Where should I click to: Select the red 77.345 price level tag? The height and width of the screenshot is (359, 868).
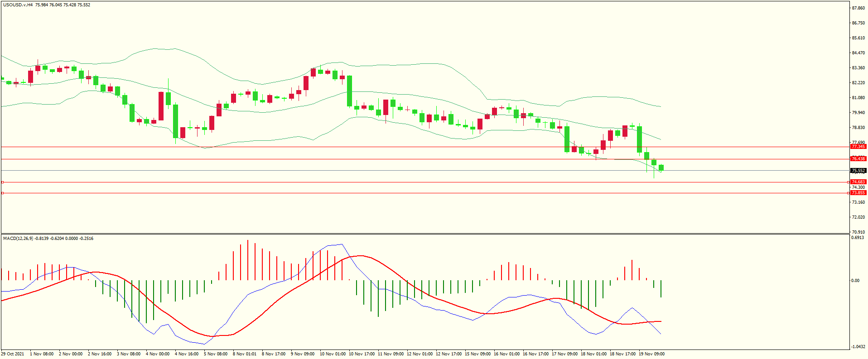[858, 147]
